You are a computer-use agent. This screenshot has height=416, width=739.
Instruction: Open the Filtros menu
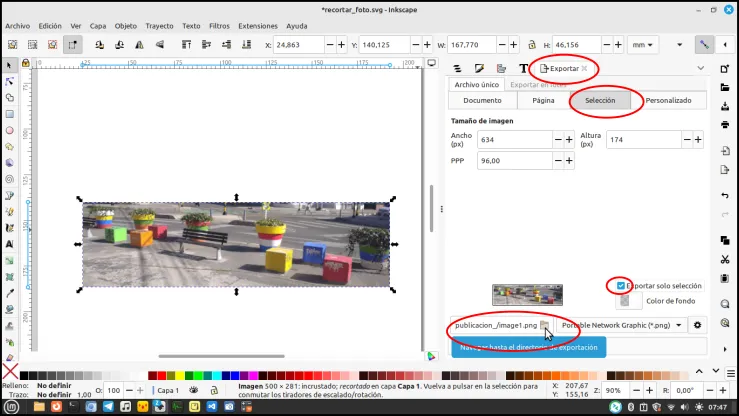coord(219,26)
